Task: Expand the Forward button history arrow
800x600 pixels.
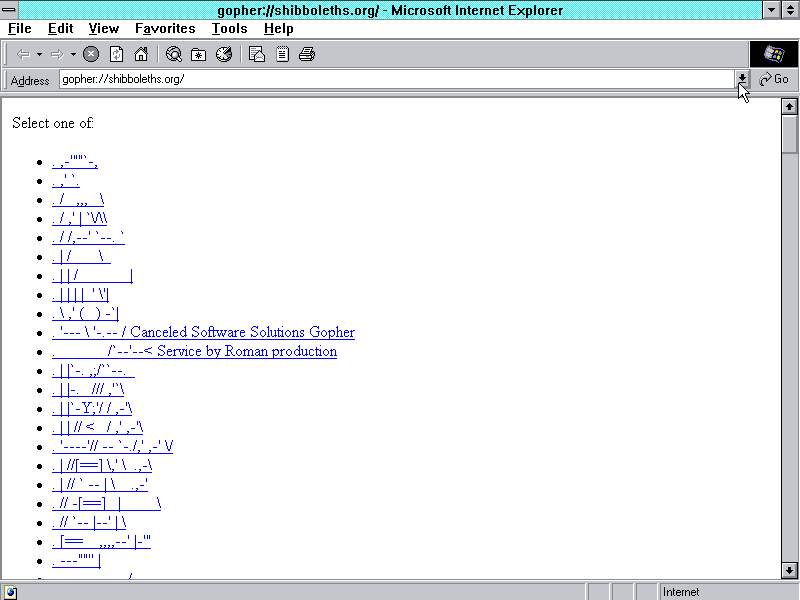Action: tap(72, 54)
